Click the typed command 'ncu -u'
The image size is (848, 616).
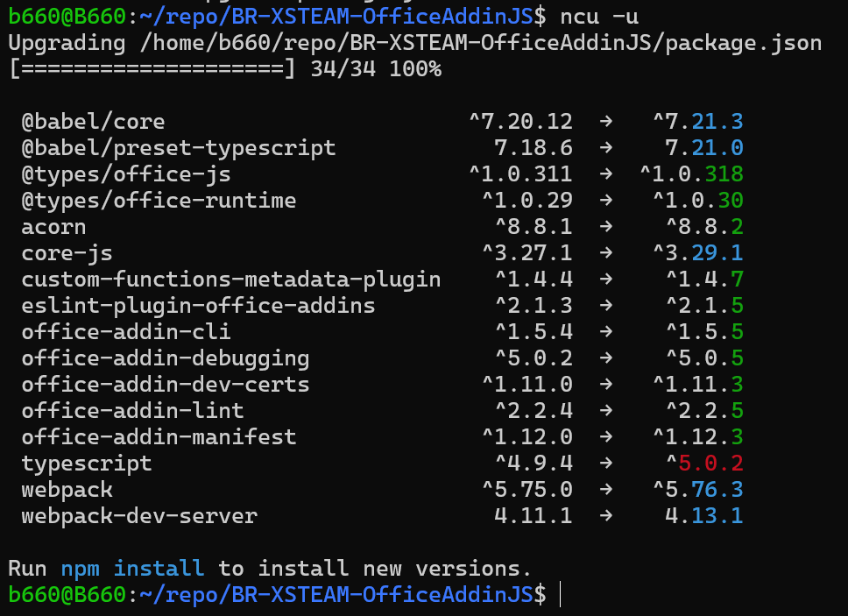pyautogui.click(x=599, y=17)
